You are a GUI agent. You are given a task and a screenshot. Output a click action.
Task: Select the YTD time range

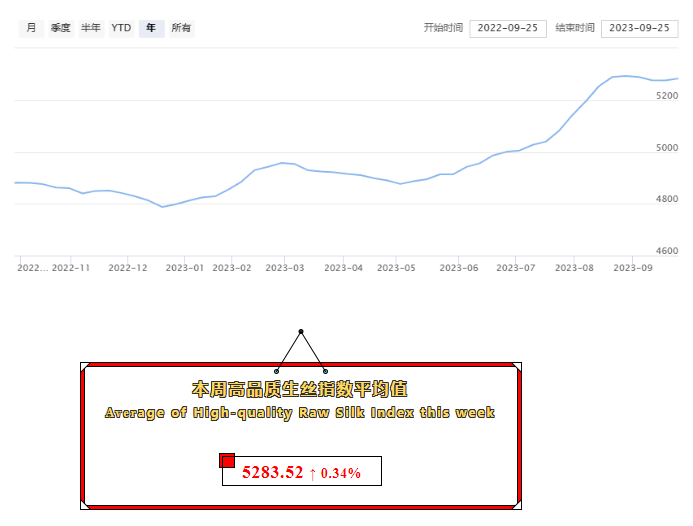click(121, 28)
